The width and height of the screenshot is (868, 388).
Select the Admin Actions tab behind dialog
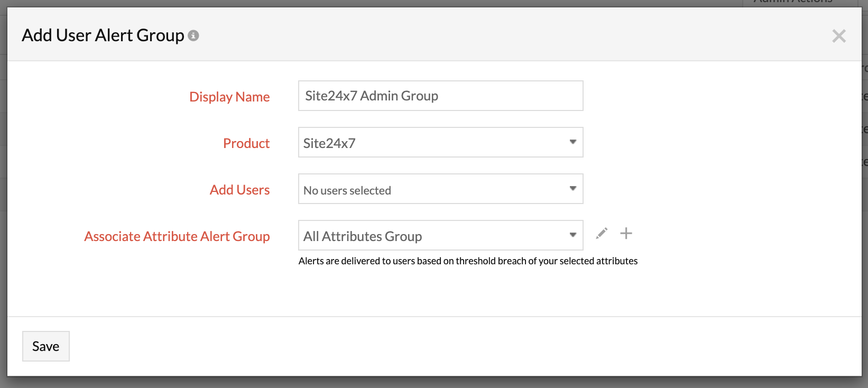(793, 3)
